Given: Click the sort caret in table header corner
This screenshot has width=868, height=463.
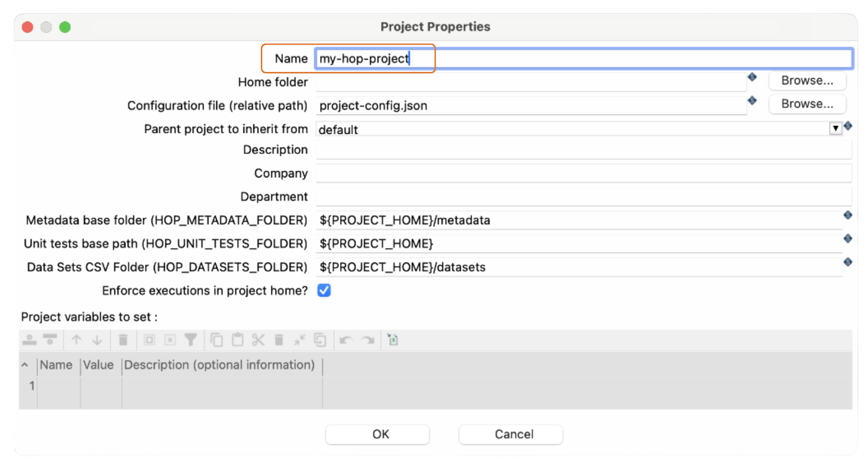Looking at the screenshot, I should 25,365.
